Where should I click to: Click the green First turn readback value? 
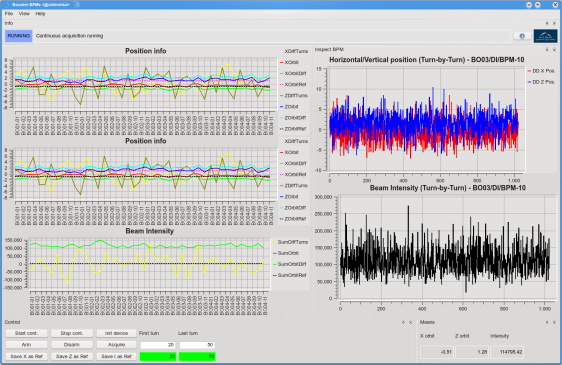tap(158, 356)
